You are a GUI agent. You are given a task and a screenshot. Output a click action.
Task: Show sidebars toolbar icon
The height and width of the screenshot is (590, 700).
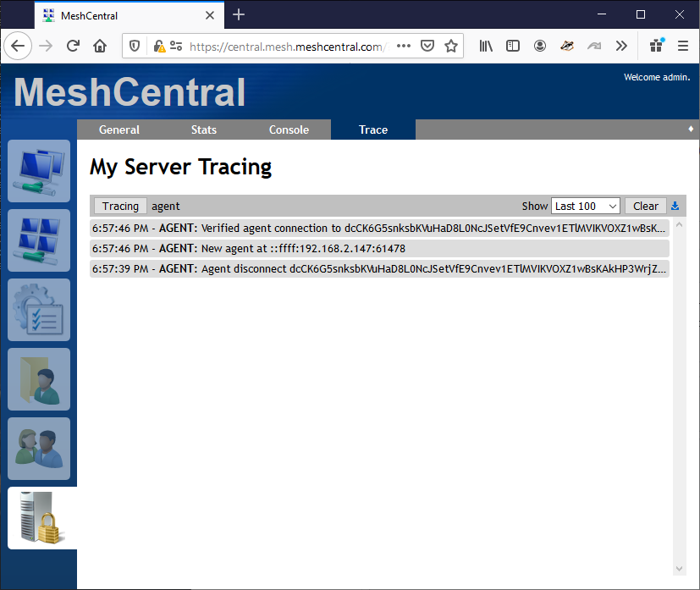pyautogui.click(x=512, y=46)
